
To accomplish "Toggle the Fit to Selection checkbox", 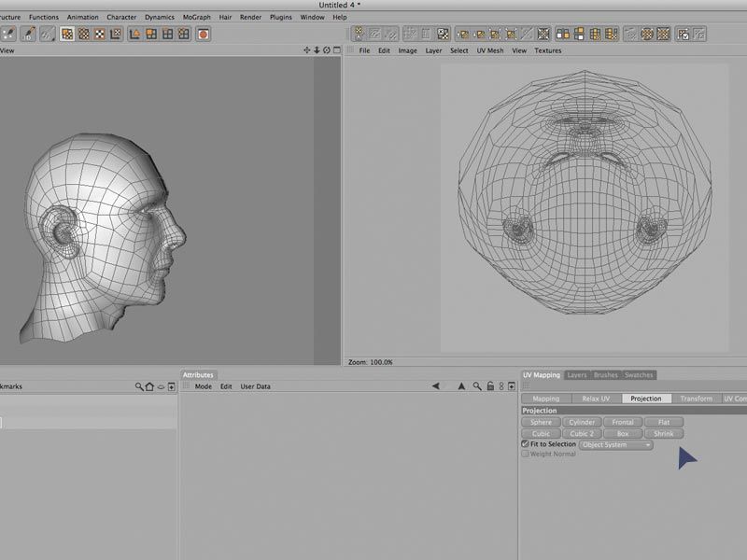I will coord(525,444).
